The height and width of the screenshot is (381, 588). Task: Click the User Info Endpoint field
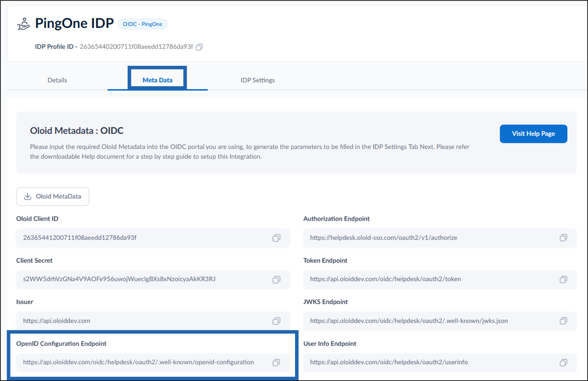440,362
